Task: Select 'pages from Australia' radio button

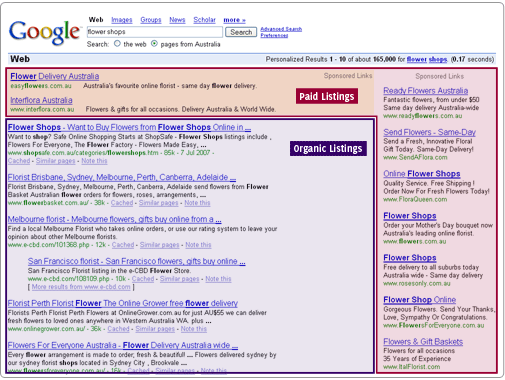Action: (x=154, y=44)
